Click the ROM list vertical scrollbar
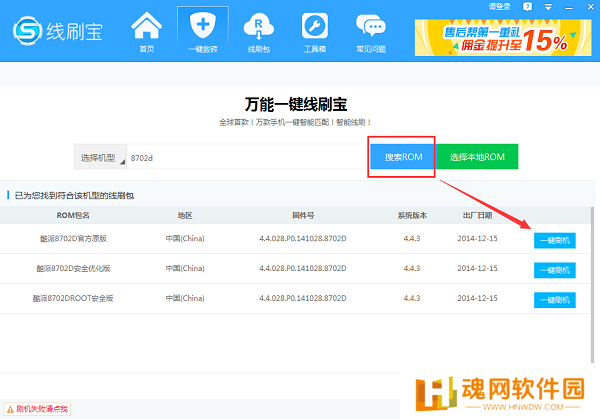 point(592,285)
